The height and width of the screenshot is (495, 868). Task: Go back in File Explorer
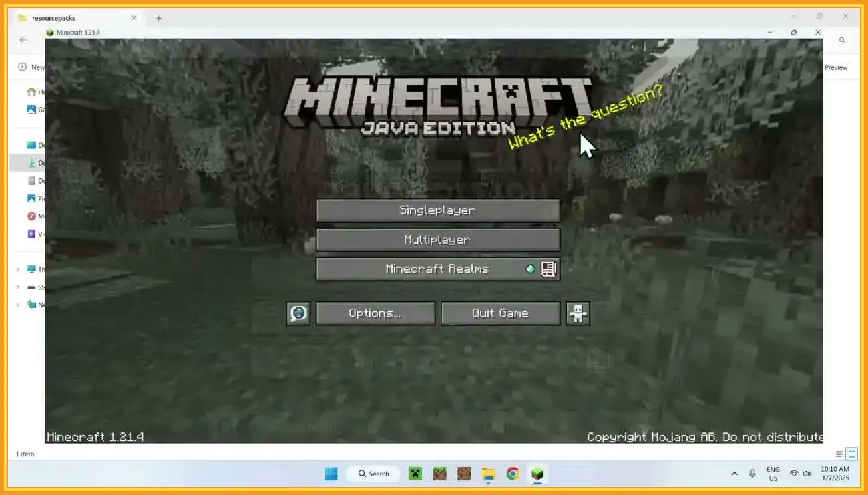click(x=23, y=40)
